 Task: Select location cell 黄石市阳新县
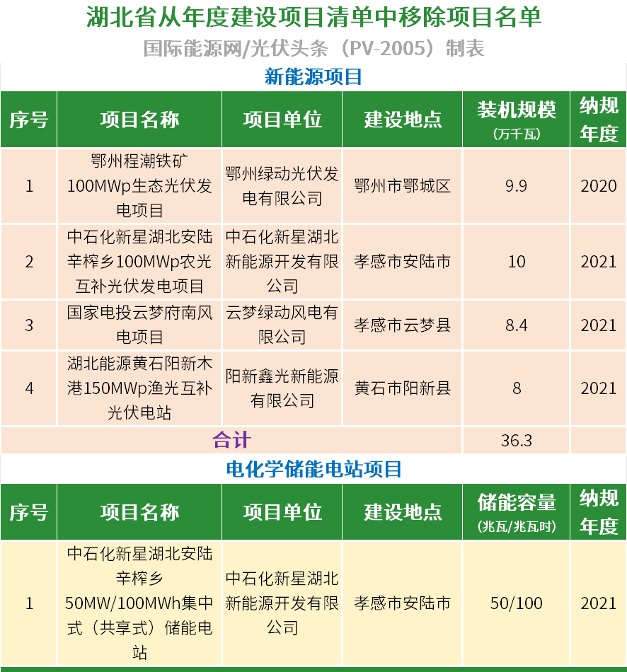click(x=402, y=388)
